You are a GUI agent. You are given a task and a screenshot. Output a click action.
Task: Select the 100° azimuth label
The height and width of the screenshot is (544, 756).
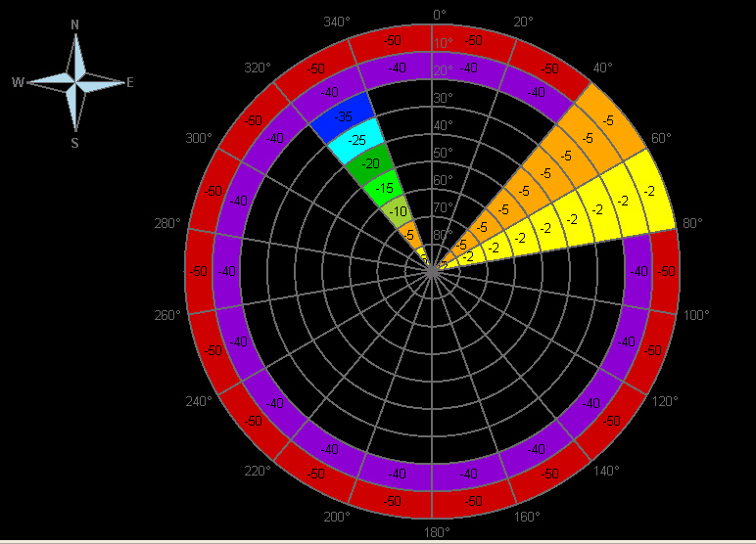(696, 315)
